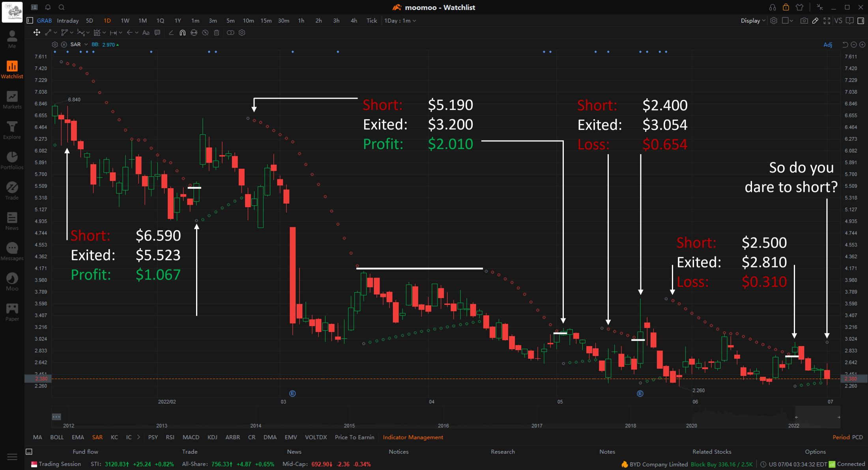Open the Moo community section
Viewport: 868px width, 470px height.
tap(12, 282)
